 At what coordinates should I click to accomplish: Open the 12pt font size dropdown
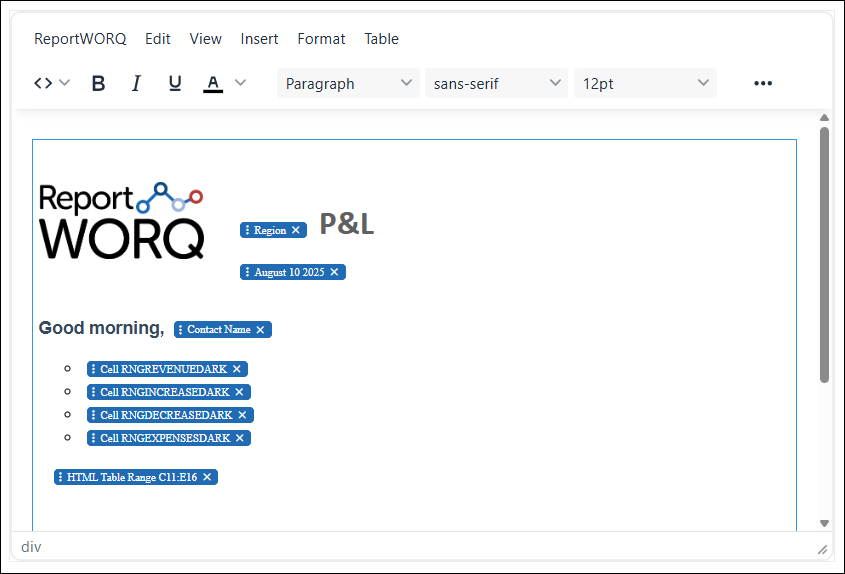pyautogui.click(x=645, y=83)
